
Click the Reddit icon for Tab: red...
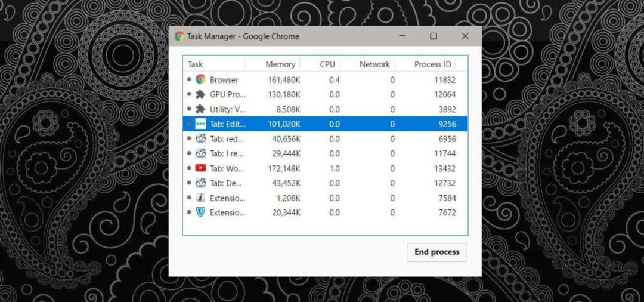(200, 138)
